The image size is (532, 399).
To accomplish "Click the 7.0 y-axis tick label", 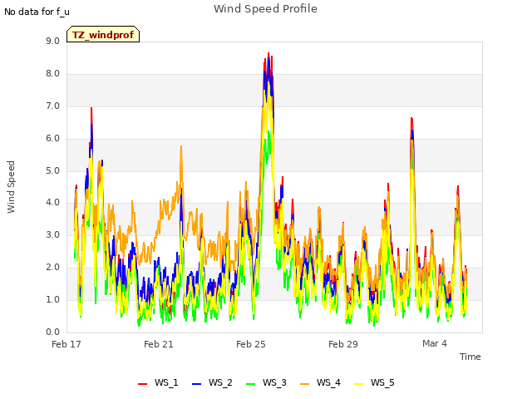I will click(52, 106).
